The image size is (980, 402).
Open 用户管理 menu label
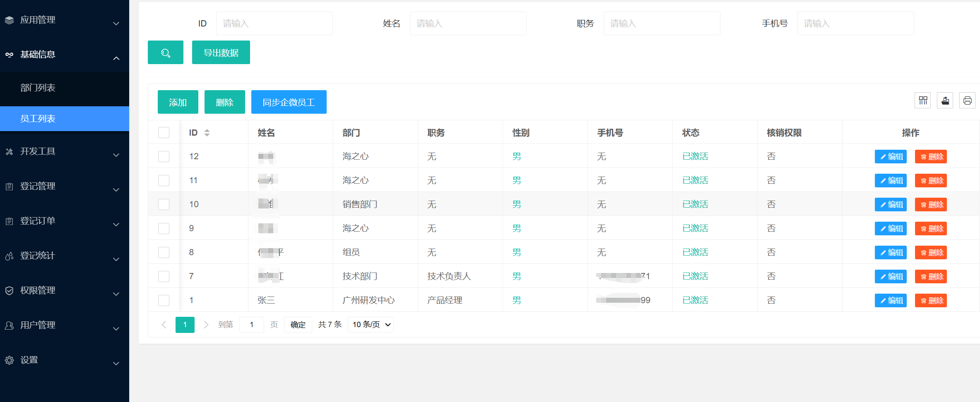[x=38, y=325]
